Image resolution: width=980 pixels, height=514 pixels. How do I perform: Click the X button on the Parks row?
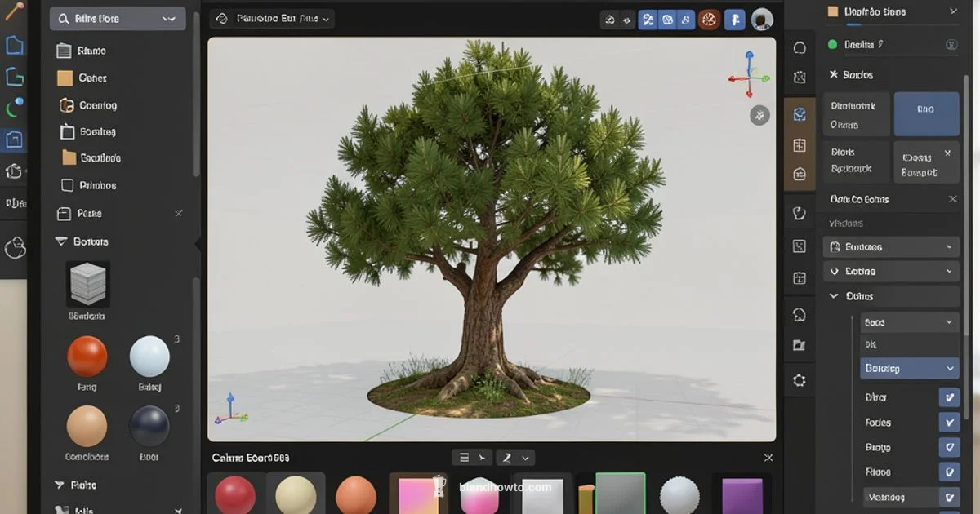click(x=179, y=213)
